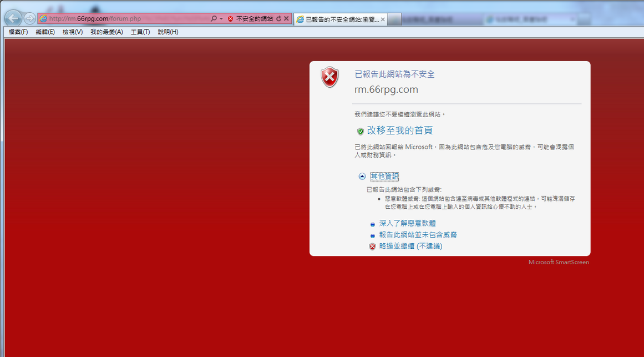Viewport: 644px width, 357px height.
Task: Click the blue bullet icon beside 深入了解惡意軟體
Action: pos(373,224)
